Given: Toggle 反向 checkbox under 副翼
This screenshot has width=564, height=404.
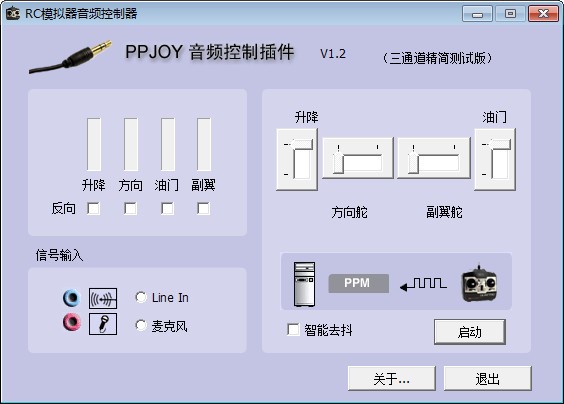Looking at the screenshot, I should pos(204,208).
